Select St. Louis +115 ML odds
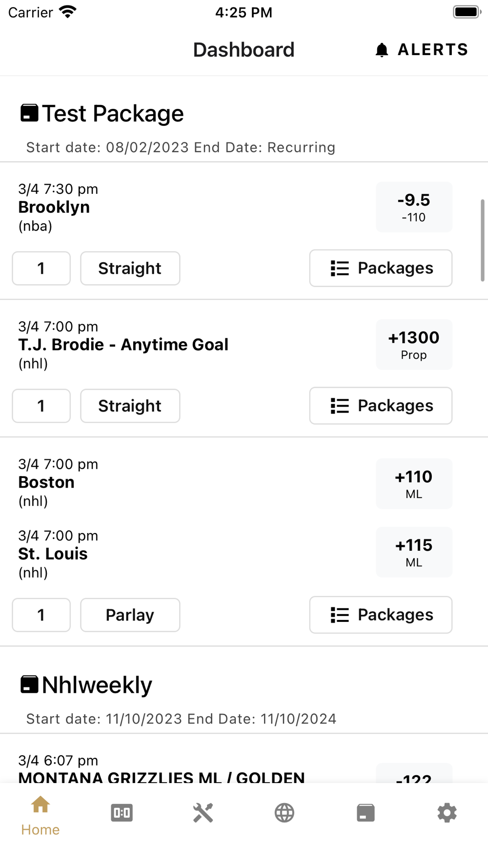 point(414,552)
